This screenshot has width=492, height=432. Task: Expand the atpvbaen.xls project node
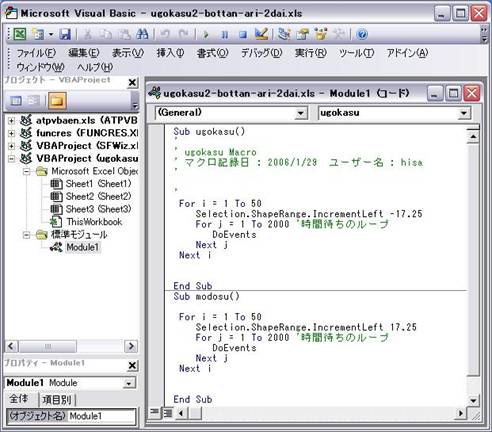click(11, 121)
